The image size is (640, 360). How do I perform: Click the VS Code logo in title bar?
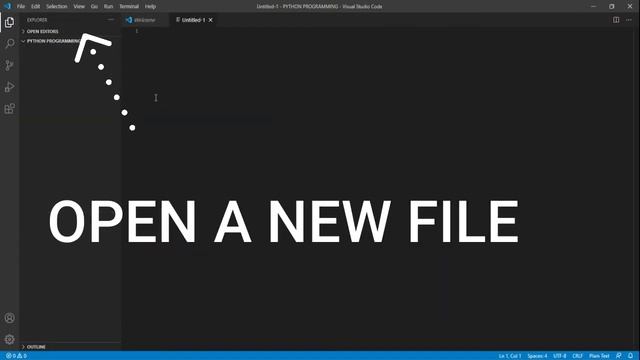click(7, 6)
